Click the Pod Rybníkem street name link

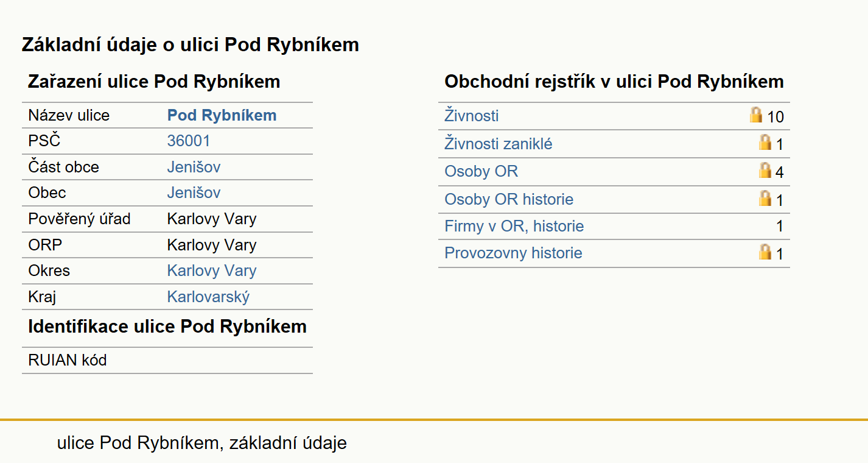click(x=222, y=115)
